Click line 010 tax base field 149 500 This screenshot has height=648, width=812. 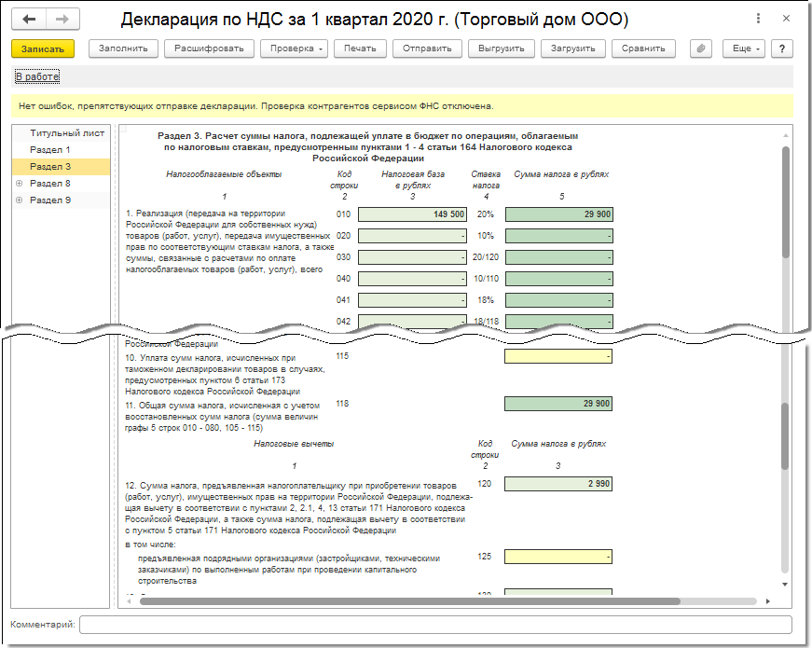[412, 214]
